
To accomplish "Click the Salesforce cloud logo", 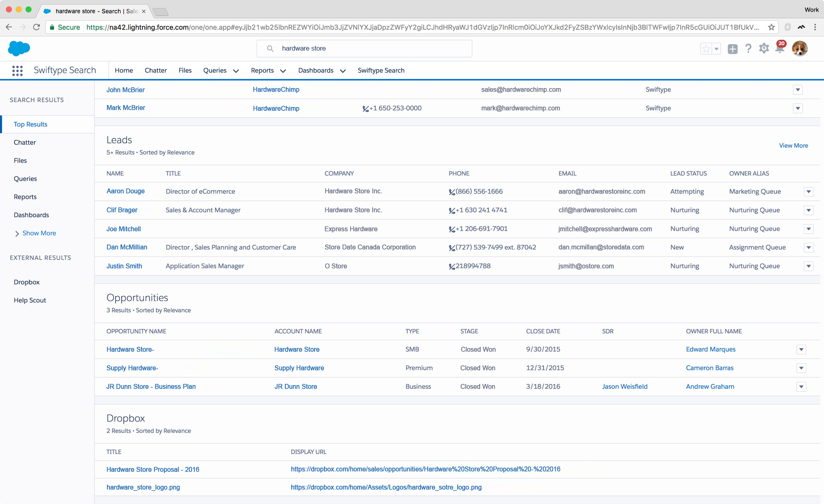I will [19, 48].
